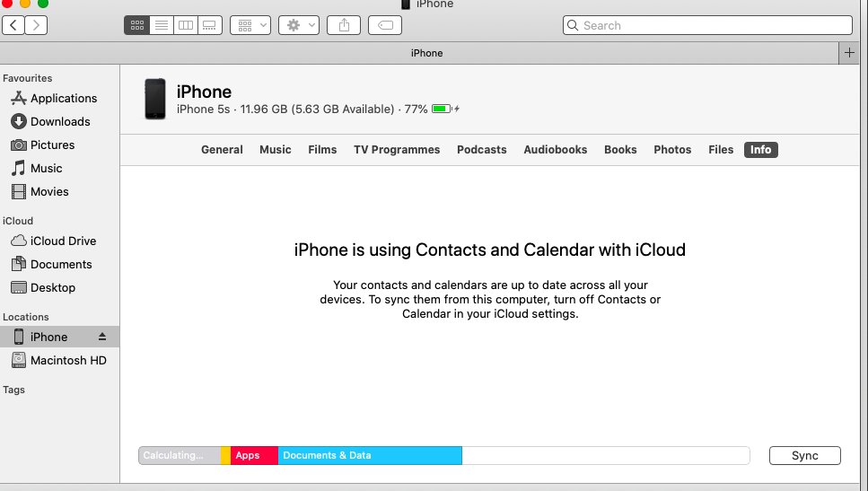868x491 pixels.
Task: Click the Apps storage segment
Action: click(254, 456)
